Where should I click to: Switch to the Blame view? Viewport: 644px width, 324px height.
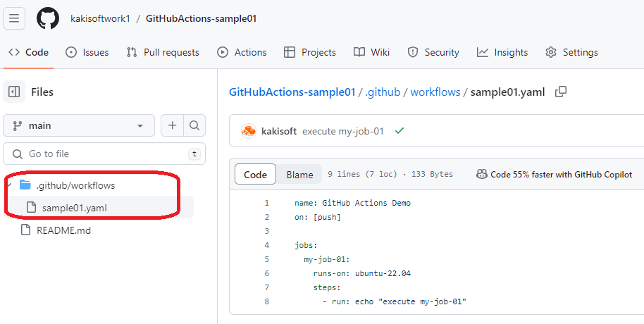[x=299, y=175]
